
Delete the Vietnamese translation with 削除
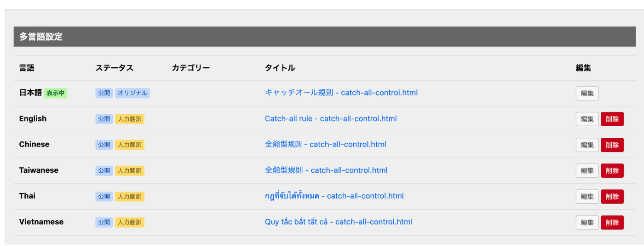click(612, 222)
